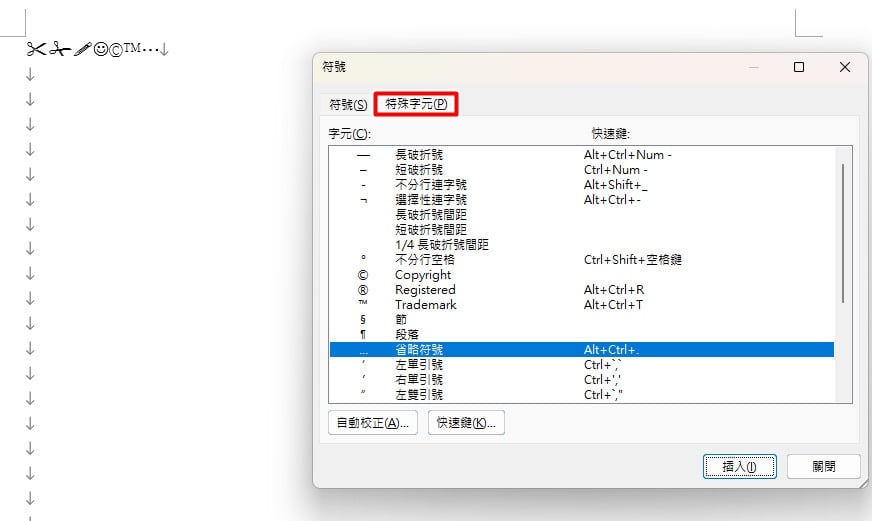Image resolution: width=872 pixels, height=521 pixels.
Task: Click the 關閉 button to dismiss dialog
Action: [x=824, y=466]
